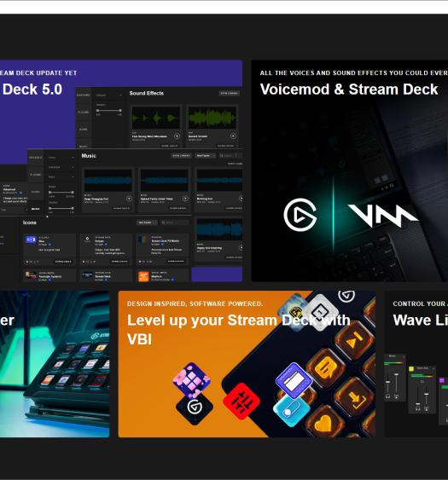Click the "ALL THE VOICES AND SOUND EFFECTS" tagline
Viewport: 448px width, 480px height.
point(354,72)
